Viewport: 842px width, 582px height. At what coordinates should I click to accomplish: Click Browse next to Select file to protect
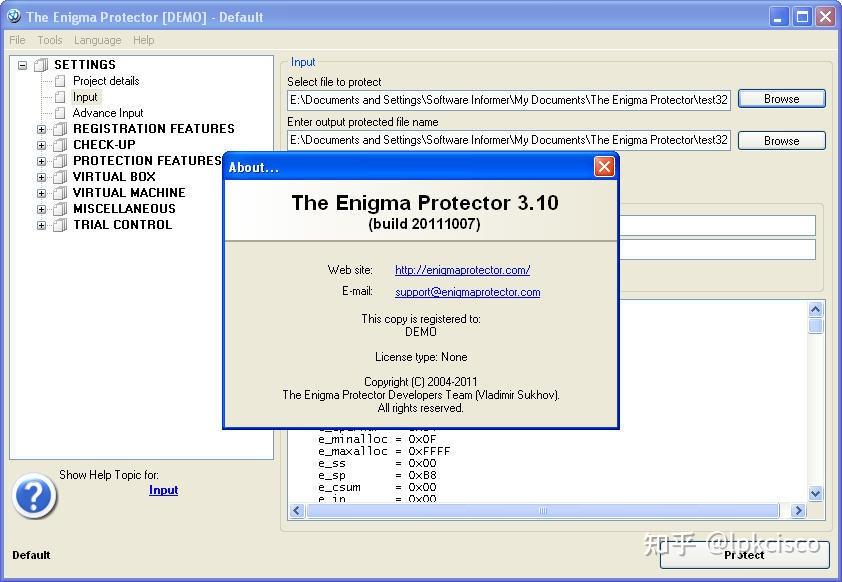[782, 99]
